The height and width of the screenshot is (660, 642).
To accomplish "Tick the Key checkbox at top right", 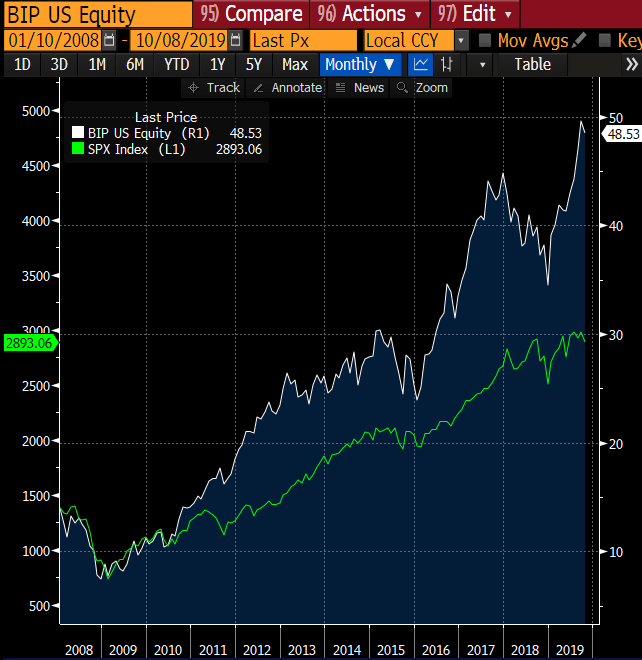I will click(x=605, y=40).
